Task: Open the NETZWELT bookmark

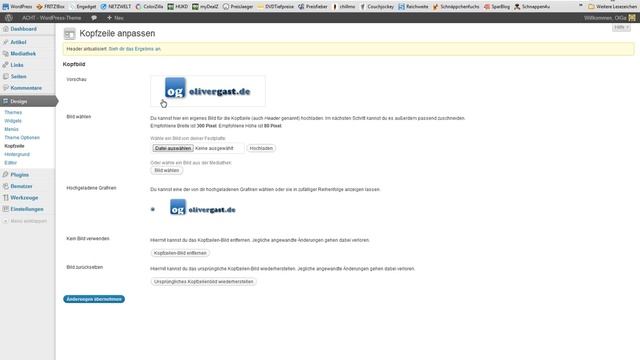Action: (x=116, y=7)
